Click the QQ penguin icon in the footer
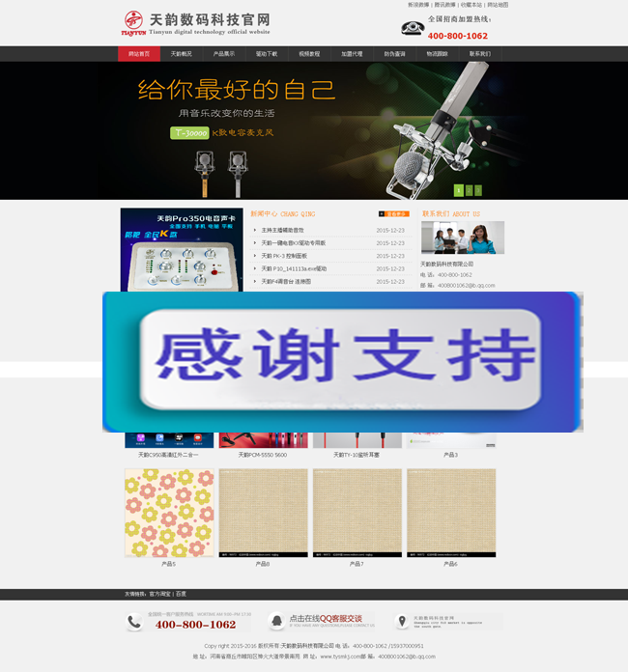This screenshot has height=672, width=628. [x=276, y=620]
